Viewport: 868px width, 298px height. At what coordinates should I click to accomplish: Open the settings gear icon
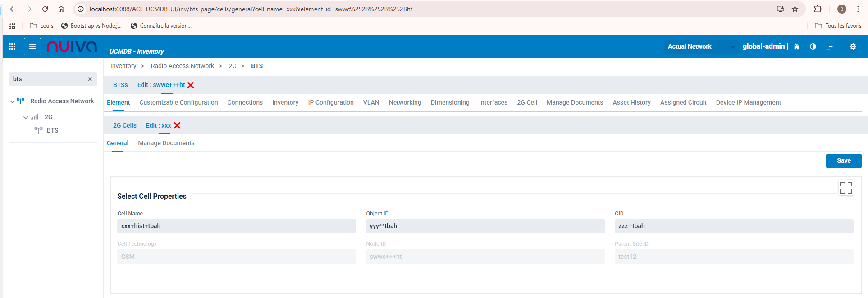[853, 46]
